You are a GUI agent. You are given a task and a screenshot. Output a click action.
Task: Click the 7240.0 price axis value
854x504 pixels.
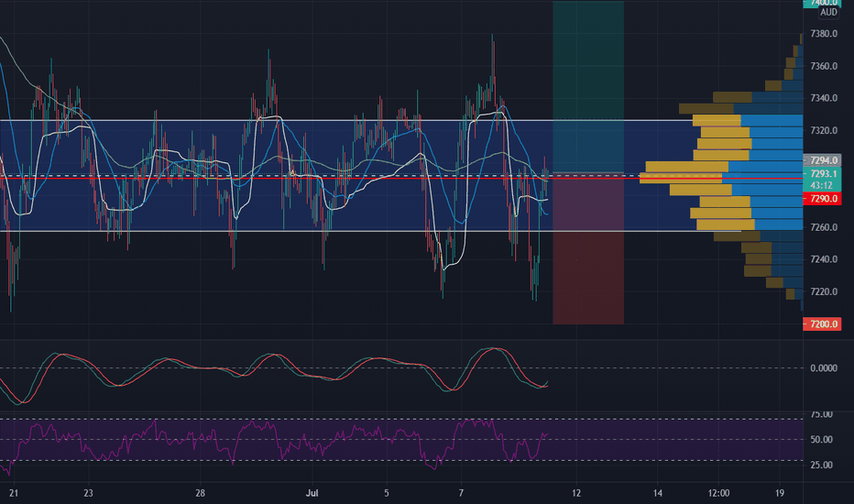tap(824, 259)
